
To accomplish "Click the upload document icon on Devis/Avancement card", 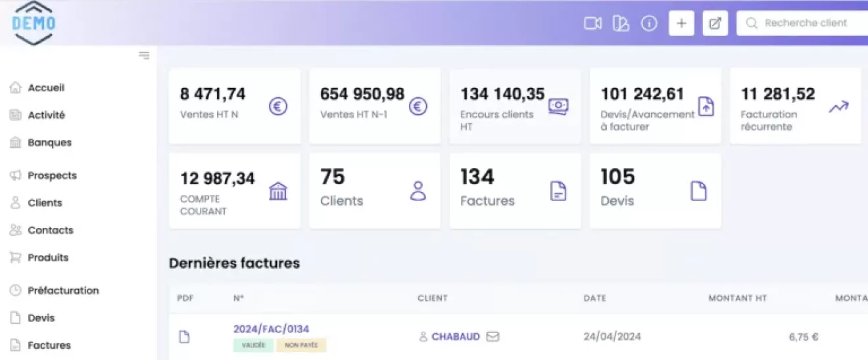I will [706, 106].
